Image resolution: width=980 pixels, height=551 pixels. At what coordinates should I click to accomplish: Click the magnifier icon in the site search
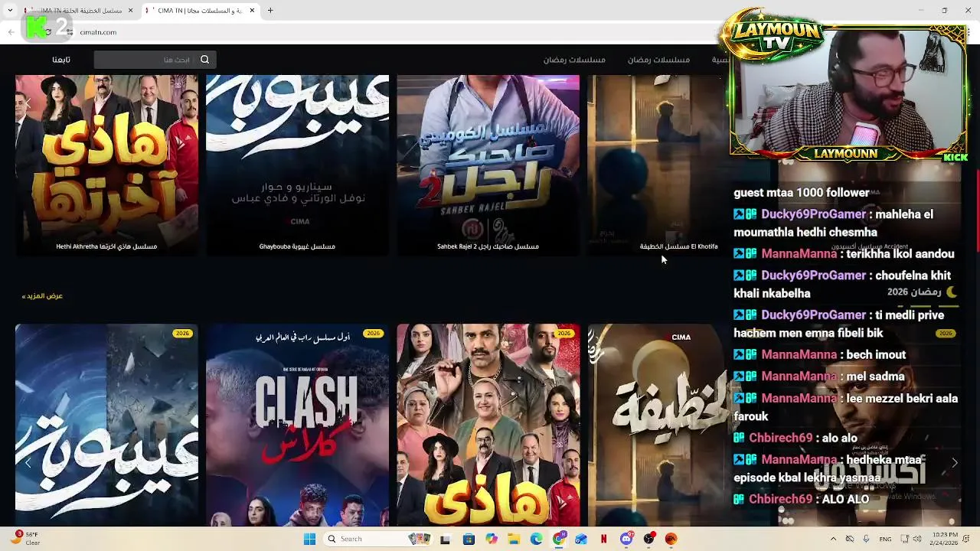click(x=204, y=60)
